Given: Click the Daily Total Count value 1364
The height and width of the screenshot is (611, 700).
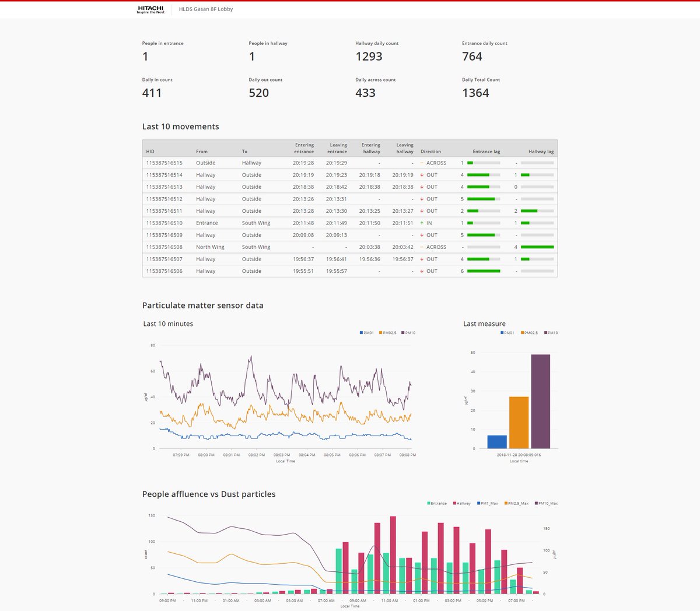Looking at the screenshot, I should click(475, 93).
